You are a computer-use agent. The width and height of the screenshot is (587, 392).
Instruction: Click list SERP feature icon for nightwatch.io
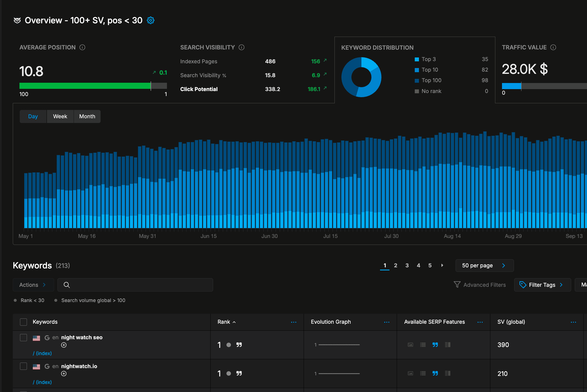tap(423, 373)
